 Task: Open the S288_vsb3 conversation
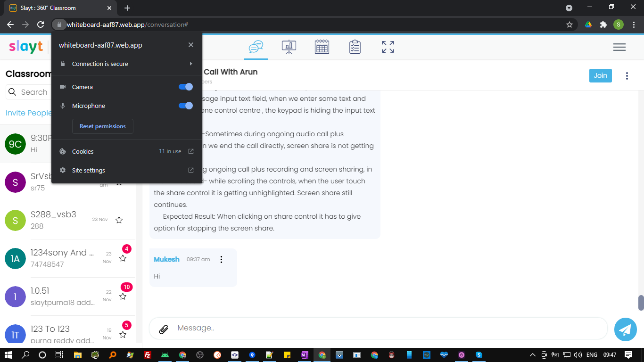coord(68,220)
